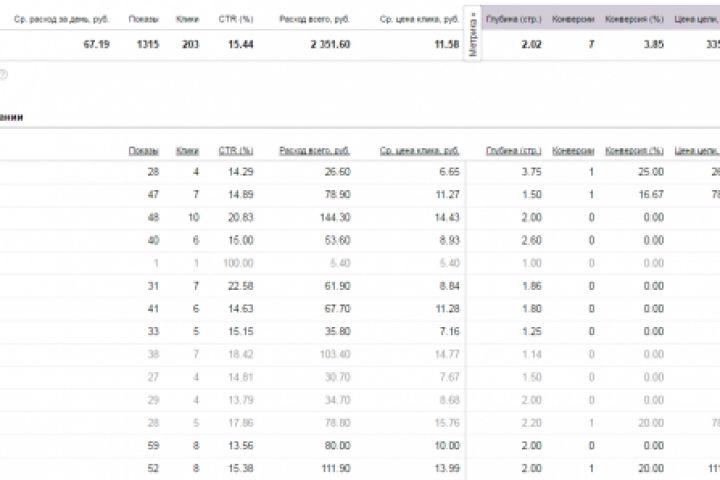
Task: Sort campaign table by Показы column
Action: [x=143, y=151]
